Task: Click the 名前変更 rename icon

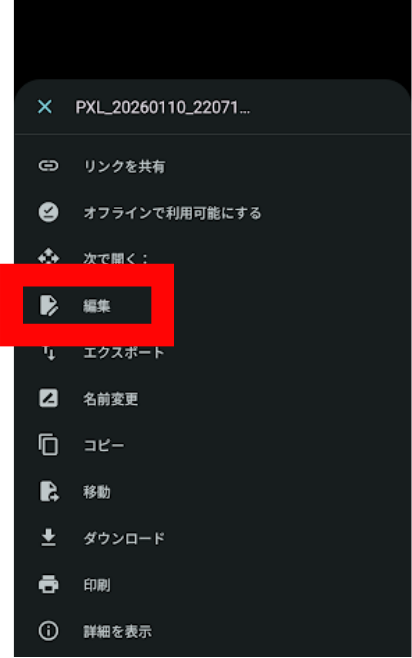Action: (49, 398)
